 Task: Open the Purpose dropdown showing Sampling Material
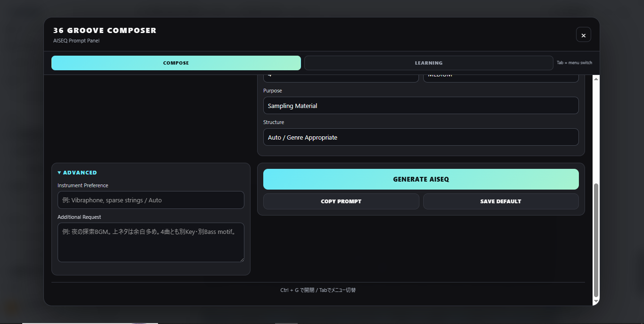coord(421,106)
